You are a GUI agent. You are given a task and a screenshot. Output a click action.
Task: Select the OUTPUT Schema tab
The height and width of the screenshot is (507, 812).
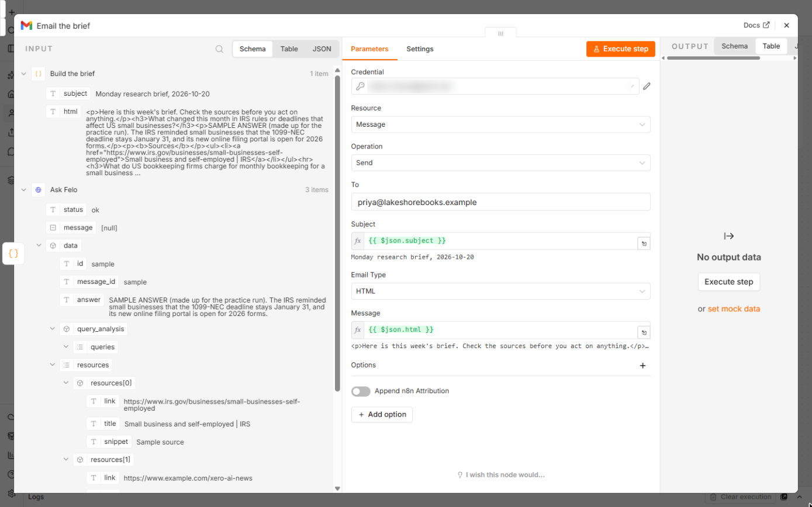coord(734,46)
